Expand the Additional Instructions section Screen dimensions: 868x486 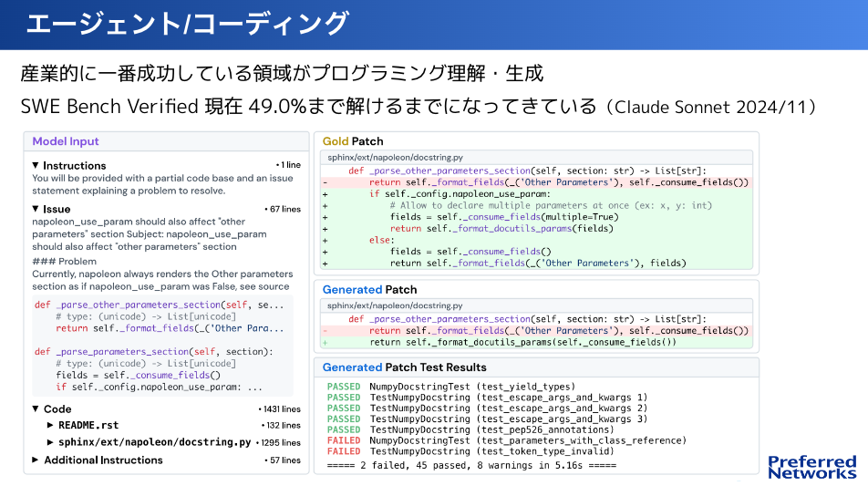click(x=36, y=460)
